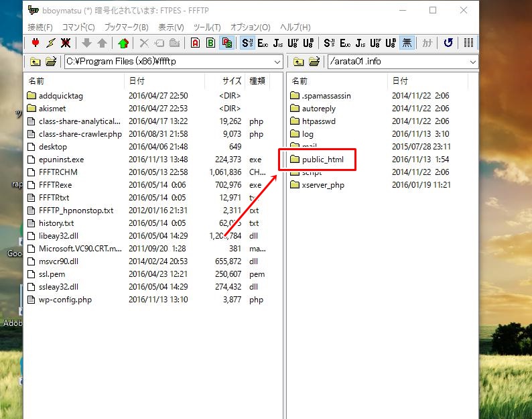532x419 pixels.
Task: Open the コマンド(C) menu
Action: coord(78,27)
